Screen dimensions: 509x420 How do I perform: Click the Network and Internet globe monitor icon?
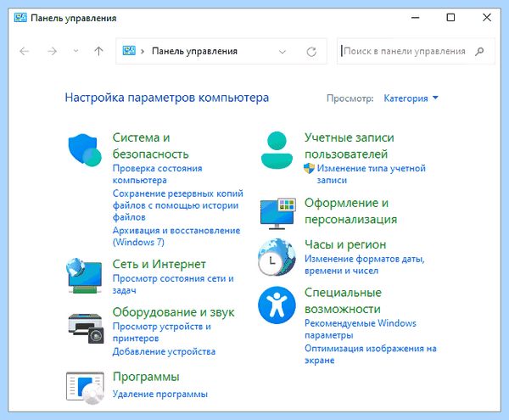[x=84, y=276]
